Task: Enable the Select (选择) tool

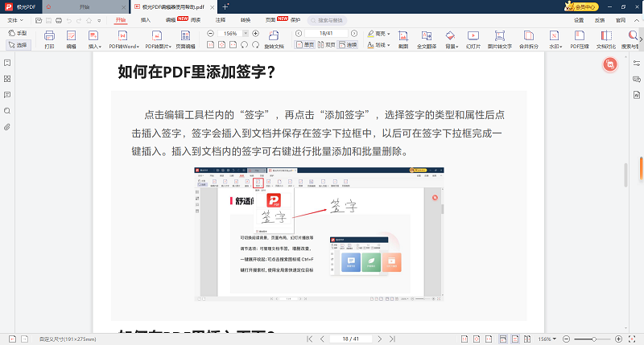Action: 19,45
